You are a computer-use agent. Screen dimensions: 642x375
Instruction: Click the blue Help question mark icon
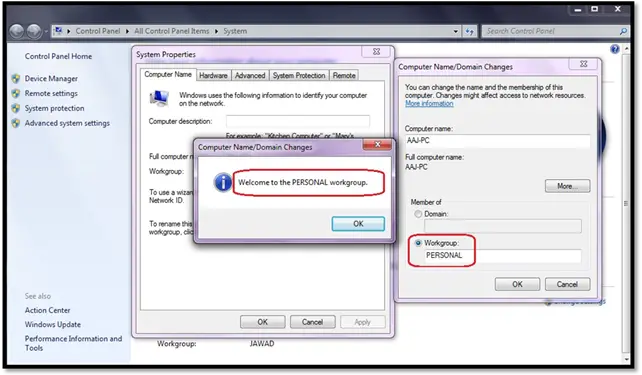pos(615,49)
